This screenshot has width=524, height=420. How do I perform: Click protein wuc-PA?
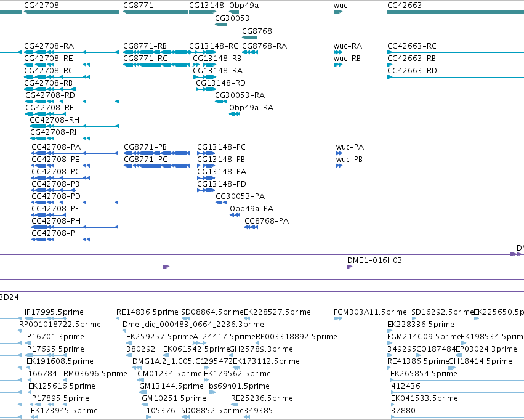pyautogui.click(x=350, y=147)
